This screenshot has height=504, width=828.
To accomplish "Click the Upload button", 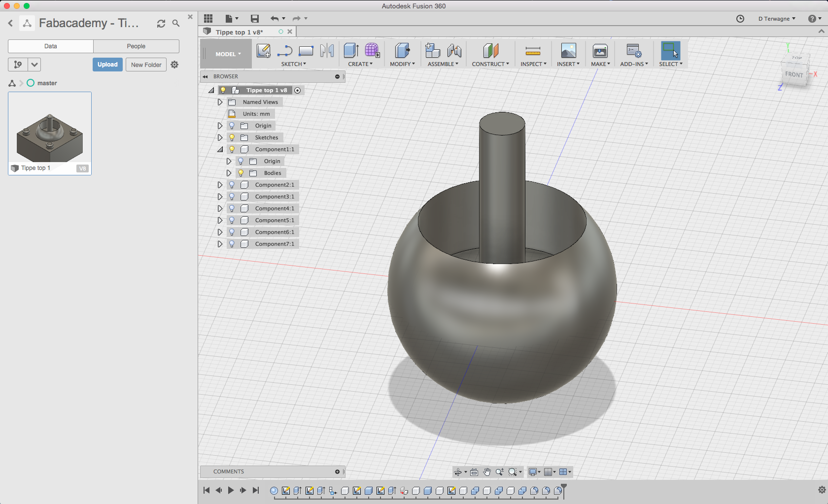I will 107,65.
